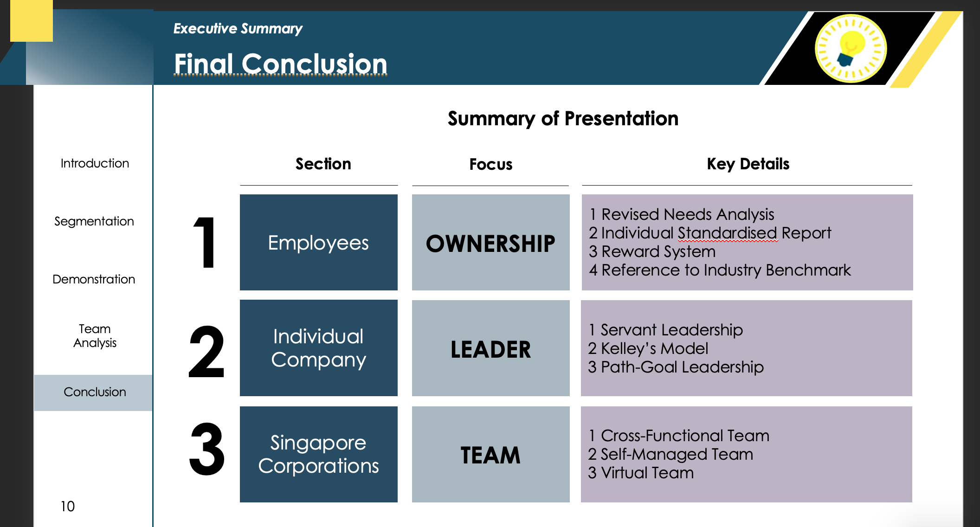The height and width of the screenshot is (527, 980).
Task: Click the OWNERSHIP focus box
Action: pyautogui.click(x=490, y=243)
